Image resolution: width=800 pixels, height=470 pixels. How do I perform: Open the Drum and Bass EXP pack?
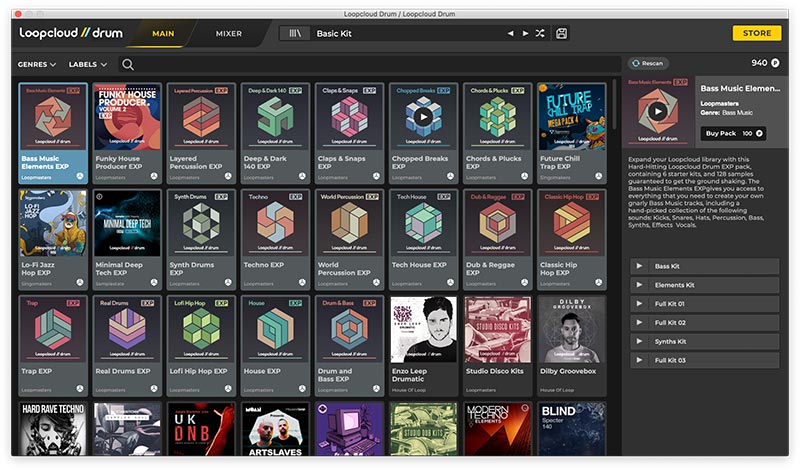tap(349, 345)
